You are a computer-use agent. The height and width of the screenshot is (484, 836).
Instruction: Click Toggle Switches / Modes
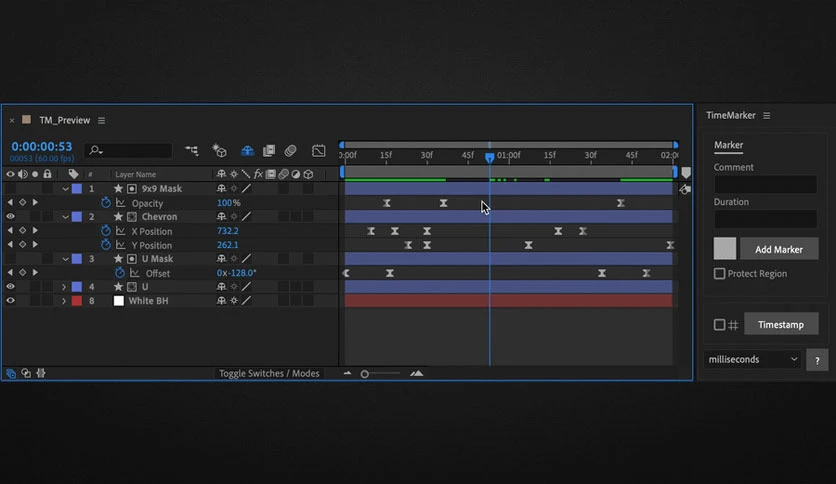pos(269,373)
